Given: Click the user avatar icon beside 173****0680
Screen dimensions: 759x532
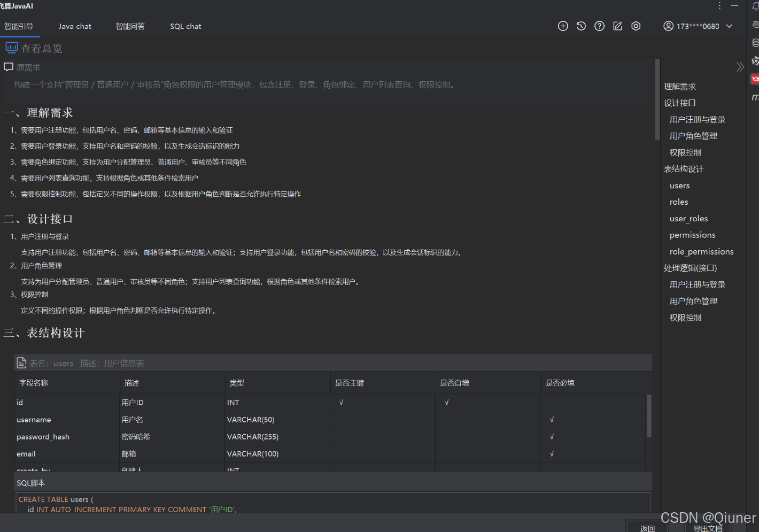Looking at the screenshot, I should (x=668, y=26).
